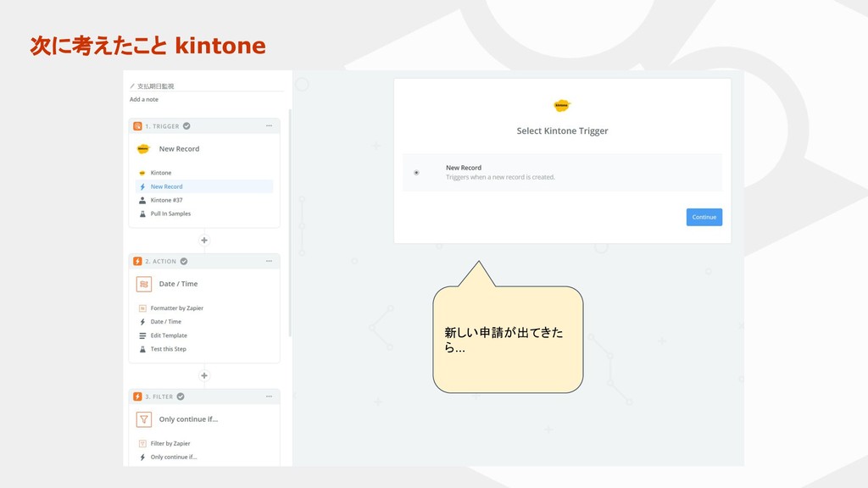Click the Kintone logo beside New Record heading
This screenshot has width=868, height=488.
143,149
